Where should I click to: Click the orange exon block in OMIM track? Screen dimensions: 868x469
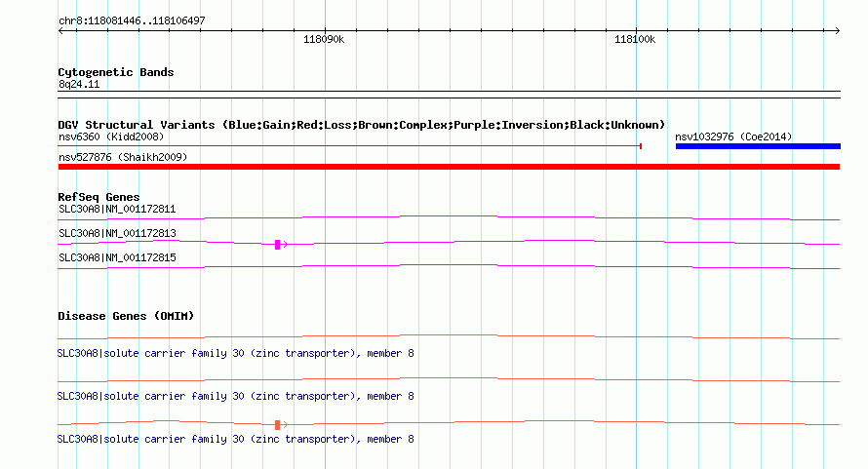click(x=277, y=425)
